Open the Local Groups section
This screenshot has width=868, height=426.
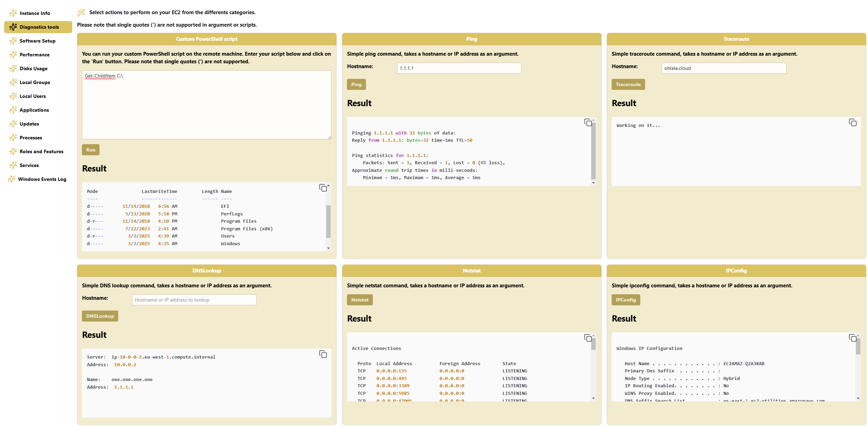38,82
